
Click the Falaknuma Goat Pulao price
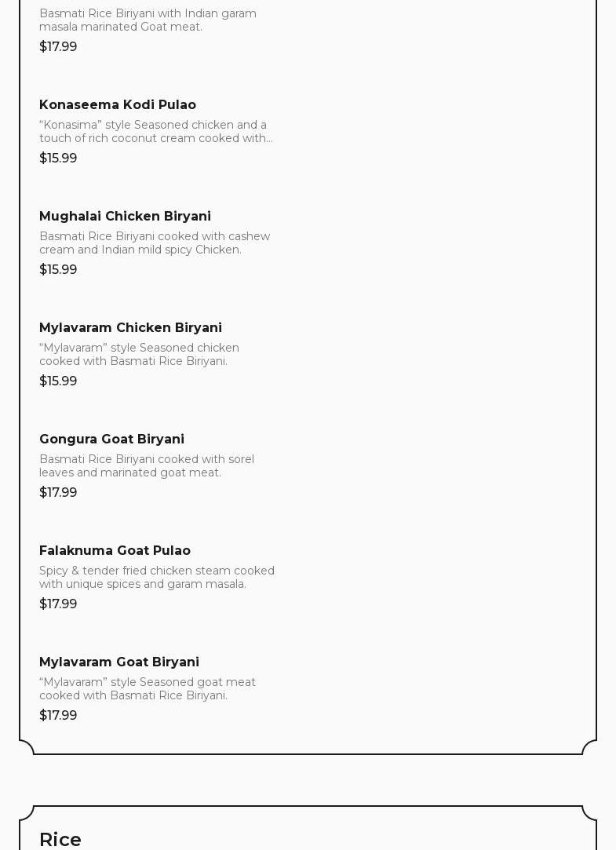coord(58,604)
